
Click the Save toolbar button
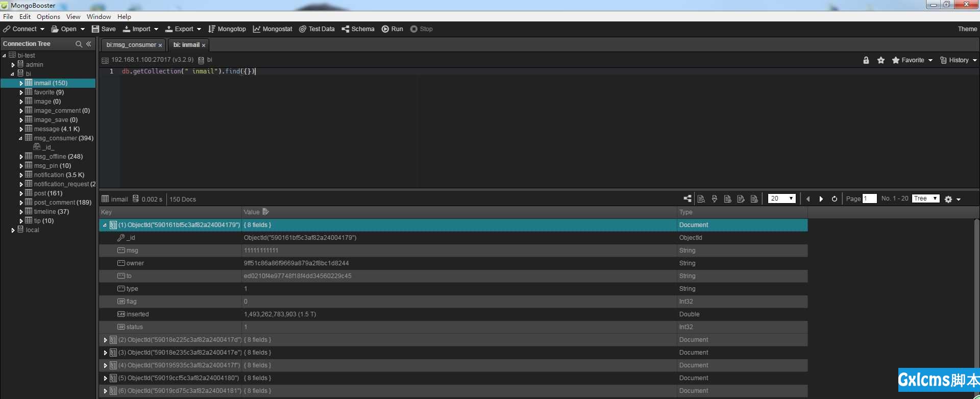tap(104, 29)
